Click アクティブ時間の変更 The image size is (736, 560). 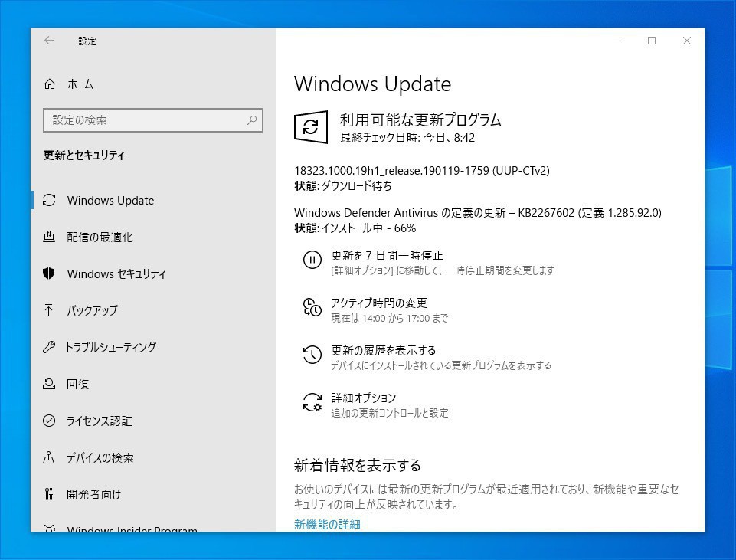pos(379,303)
